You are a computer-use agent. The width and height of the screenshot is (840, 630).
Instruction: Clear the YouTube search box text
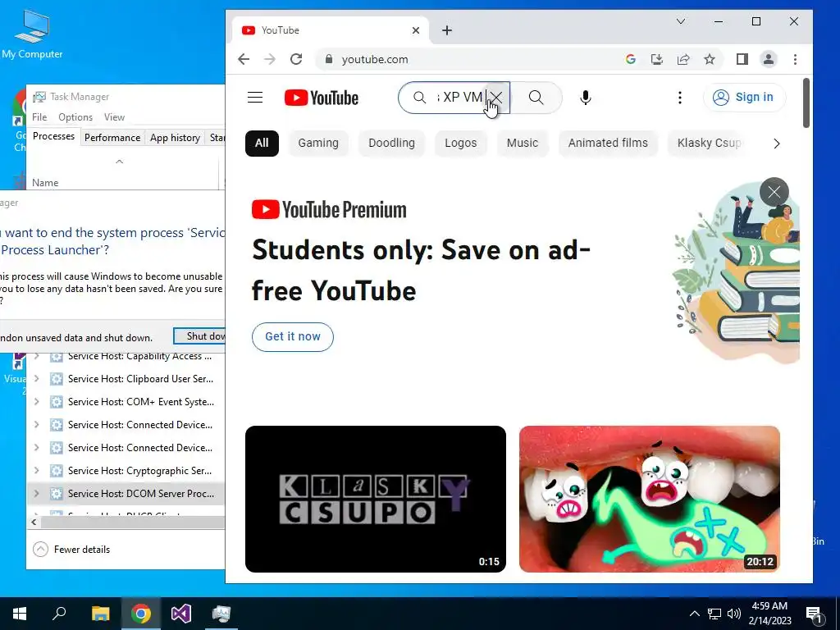[496, 98]
